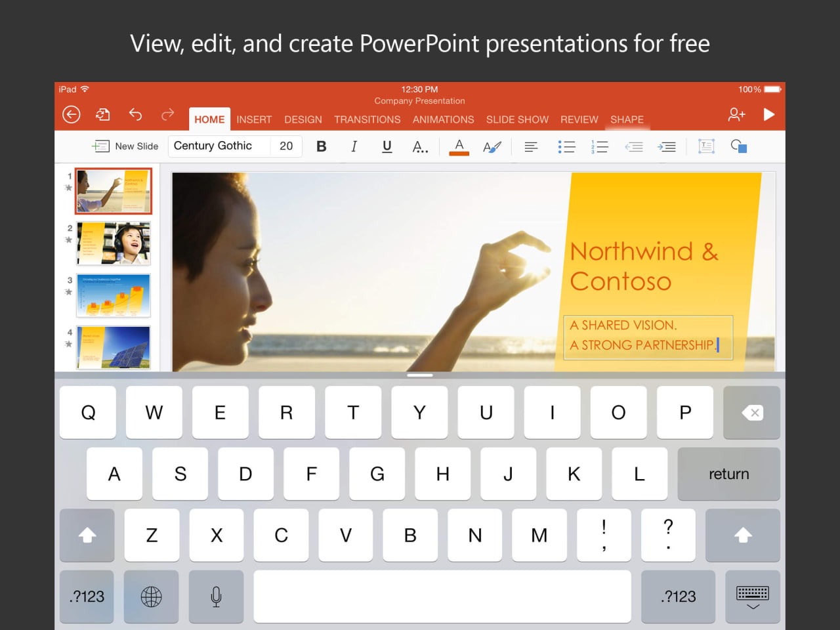Toggle underline formatting
Image resolution: width=840 pixels, height=630 pixels.
pos(387,146)
